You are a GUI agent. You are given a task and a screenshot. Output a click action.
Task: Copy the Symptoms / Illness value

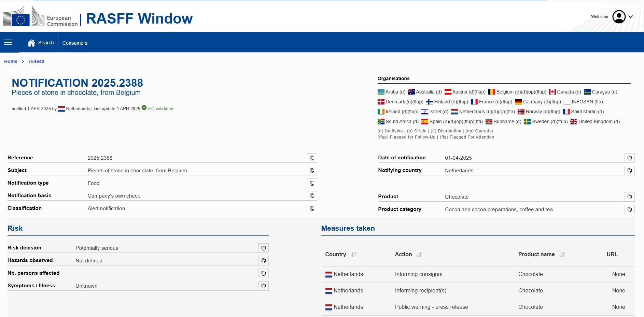[263, 286]
